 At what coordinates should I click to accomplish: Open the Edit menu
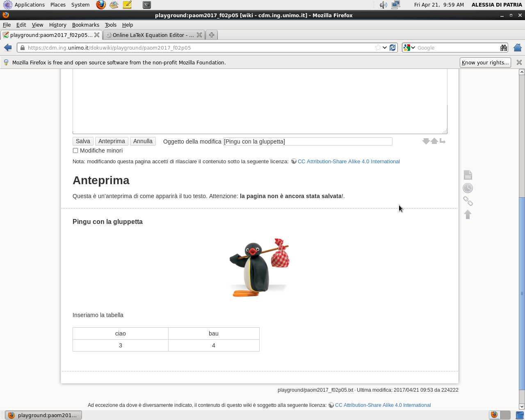point(21,25)
